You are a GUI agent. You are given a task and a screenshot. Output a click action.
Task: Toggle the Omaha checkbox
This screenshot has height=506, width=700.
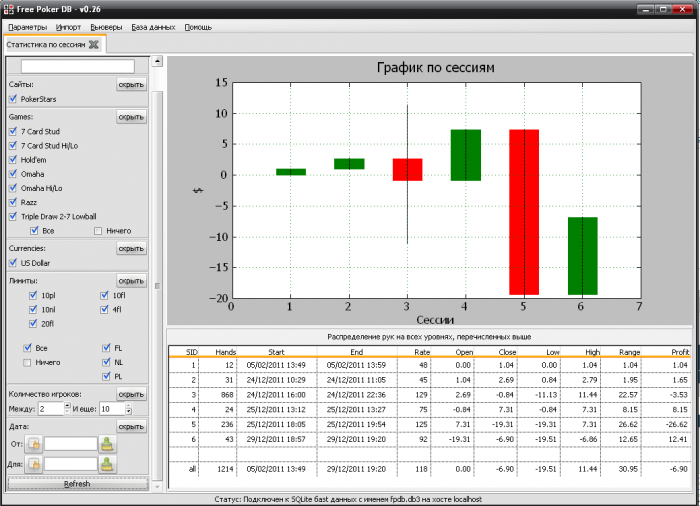[13, 174]
